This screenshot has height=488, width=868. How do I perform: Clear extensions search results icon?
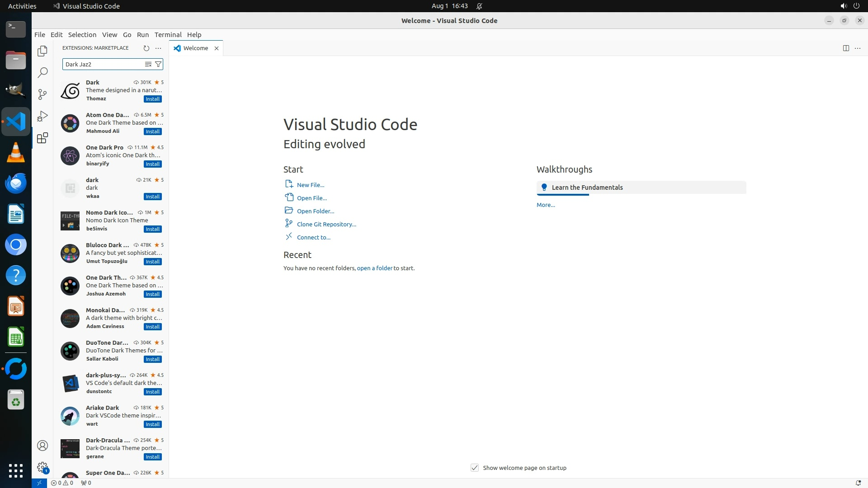pos(148,64)
